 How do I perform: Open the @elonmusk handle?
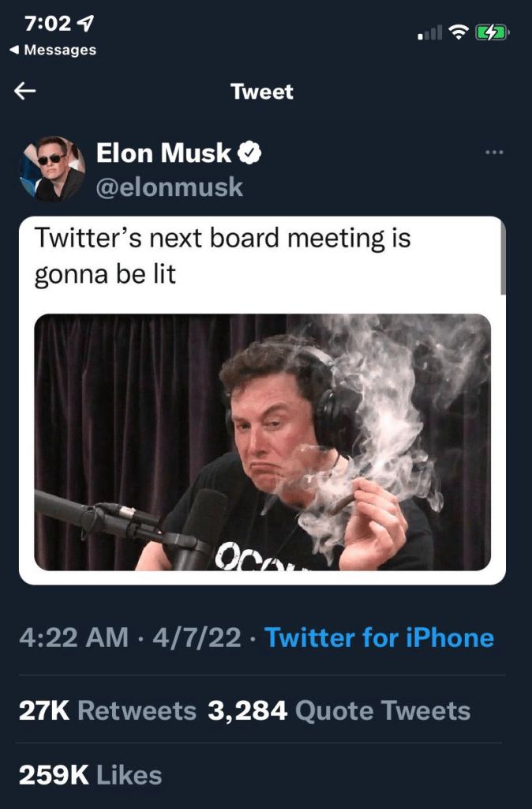point(170,188)
